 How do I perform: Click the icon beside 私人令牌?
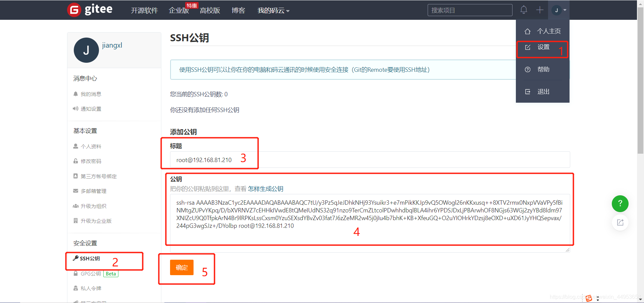point(75,288)
